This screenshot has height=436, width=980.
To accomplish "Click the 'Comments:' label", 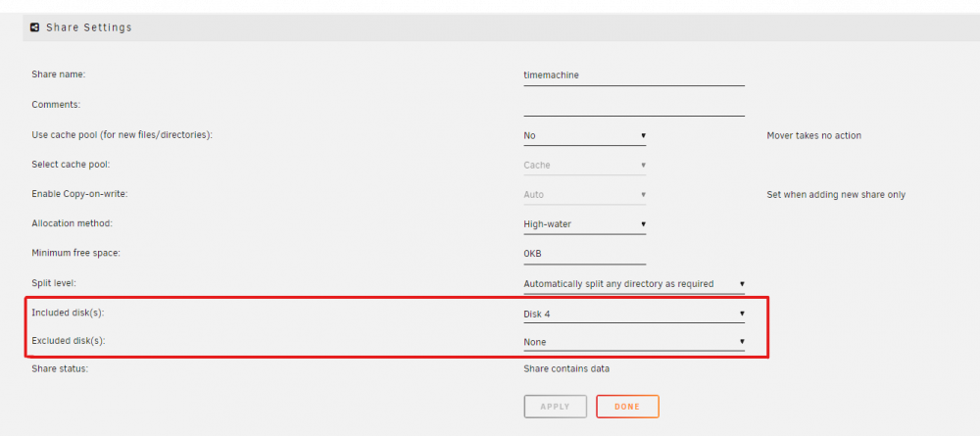I will [x=56, y=104].
